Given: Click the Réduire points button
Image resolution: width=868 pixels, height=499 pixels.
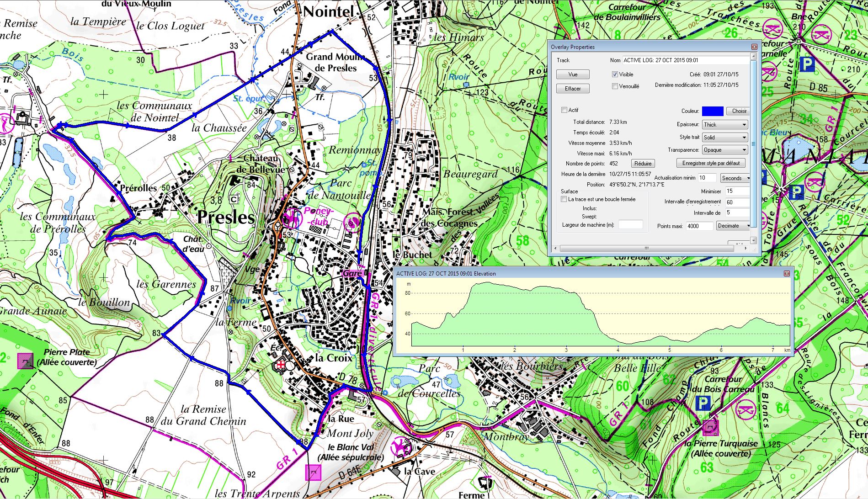Looking at the screenshot, I should 643,164.
